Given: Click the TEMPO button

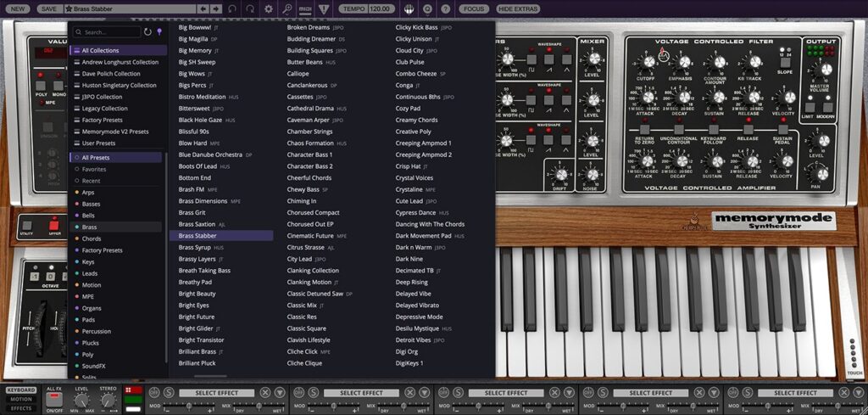Looking at the screenshot, I should pos(353,8).
